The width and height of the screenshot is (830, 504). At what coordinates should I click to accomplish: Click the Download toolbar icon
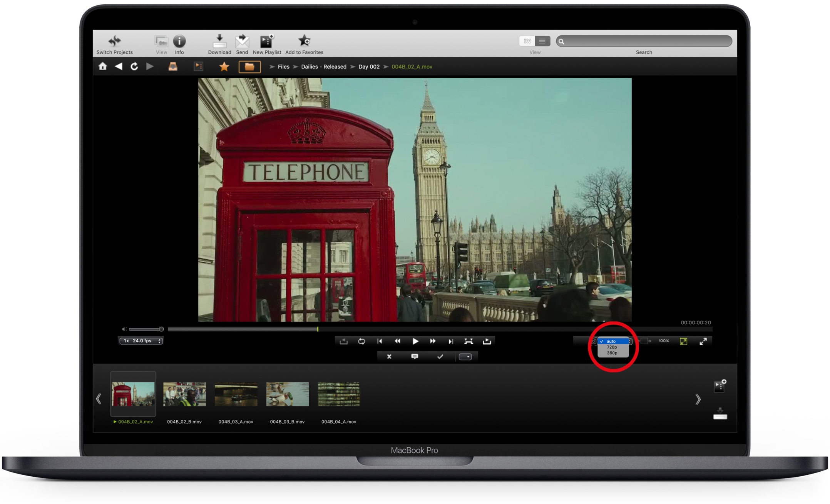tap(219, 41)
